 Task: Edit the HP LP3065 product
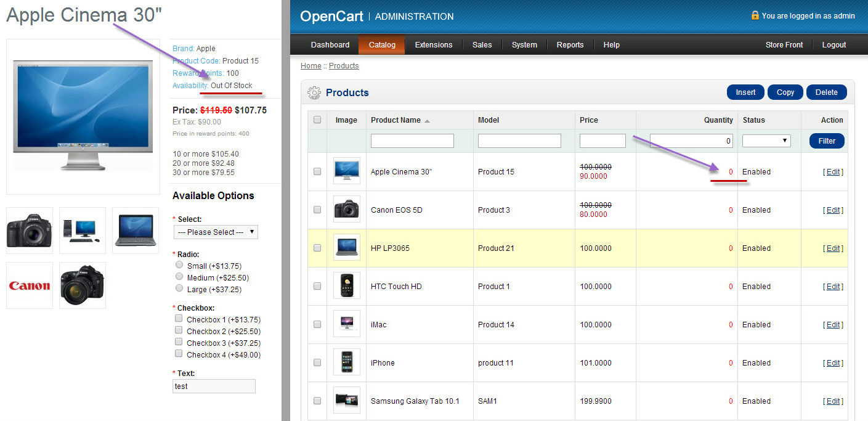click(x=833, y=248)
